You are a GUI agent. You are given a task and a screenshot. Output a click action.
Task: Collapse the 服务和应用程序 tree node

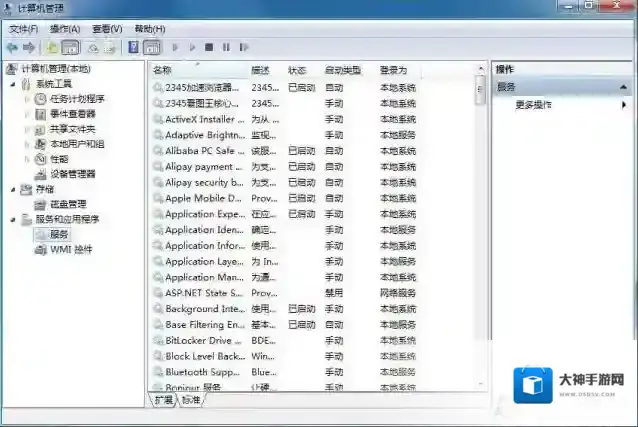(x=13, y=220)
